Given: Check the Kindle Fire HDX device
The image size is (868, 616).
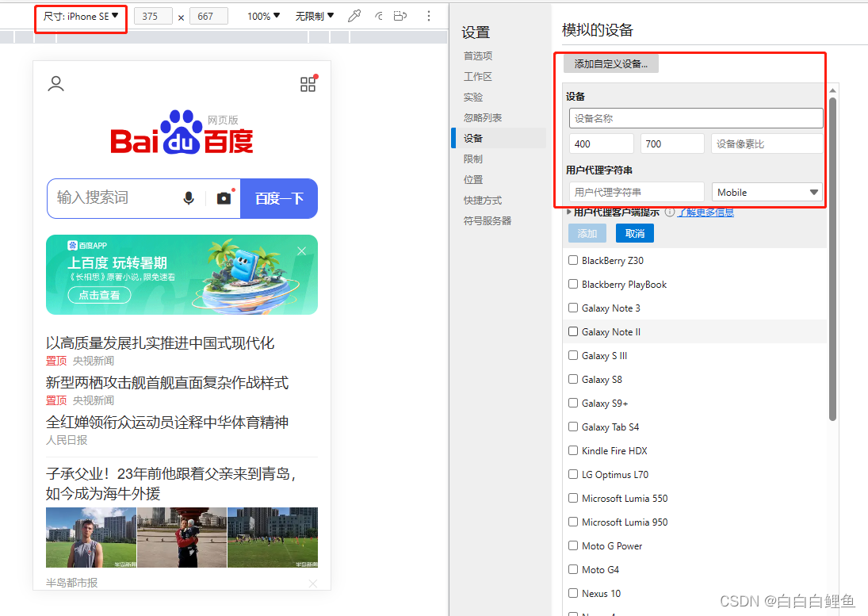Looking at the screenshot, I should pyautogui.click(x=573, y=450).
